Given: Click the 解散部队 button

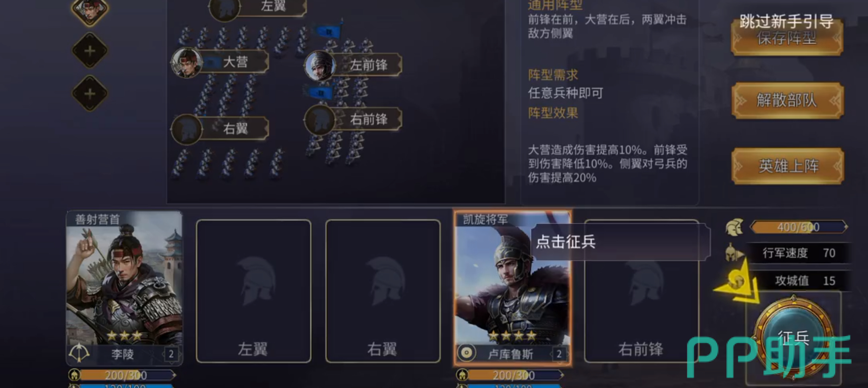Looking at the screenshot, I should [787, 100].
